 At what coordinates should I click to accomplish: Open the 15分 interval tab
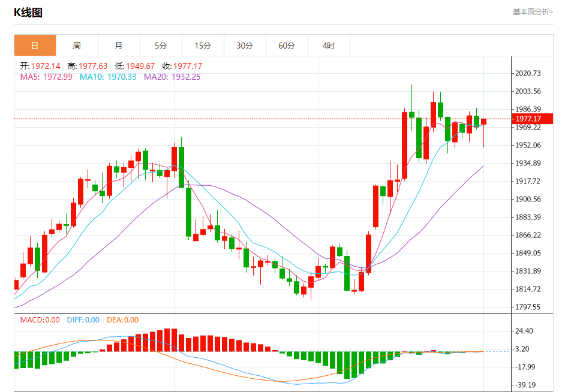(203, 46)
